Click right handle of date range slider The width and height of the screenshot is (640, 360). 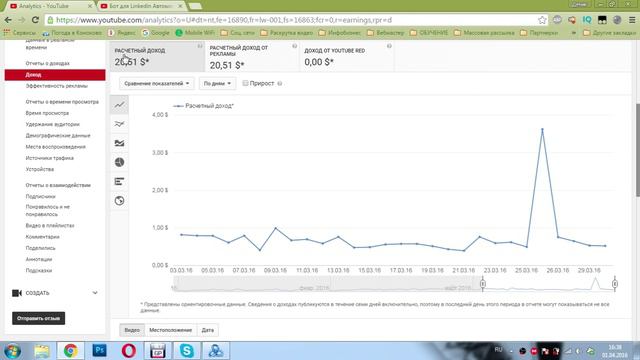click(x=615, y=284)
